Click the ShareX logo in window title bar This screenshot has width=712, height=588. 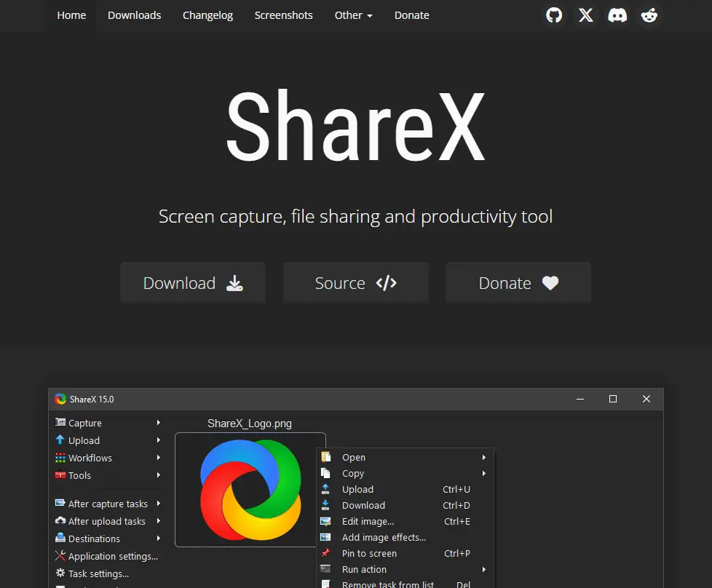click(x=60, y=399)
